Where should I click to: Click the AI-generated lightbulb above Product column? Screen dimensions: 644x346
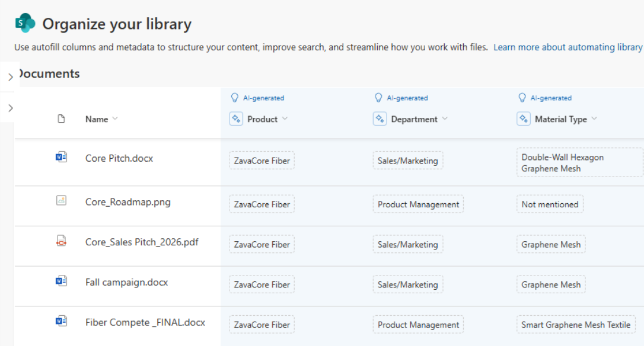235,98
